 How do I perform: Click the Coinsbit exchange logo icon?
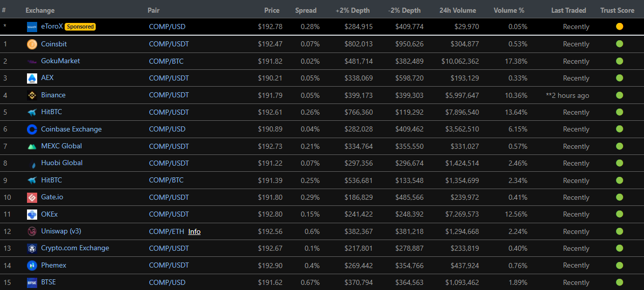tap(32, 44)
